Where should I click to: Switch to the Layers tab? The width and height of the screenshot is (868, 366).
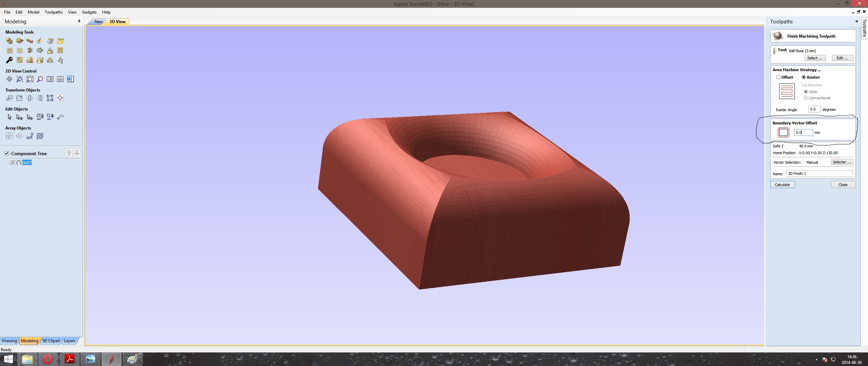[x=70, y=341]
